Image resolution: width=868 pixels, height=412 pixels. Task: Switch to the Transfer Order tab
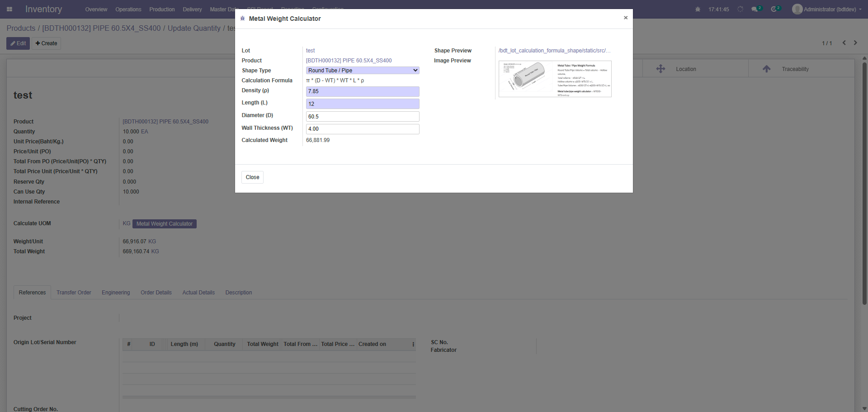[x=74, y=293]
